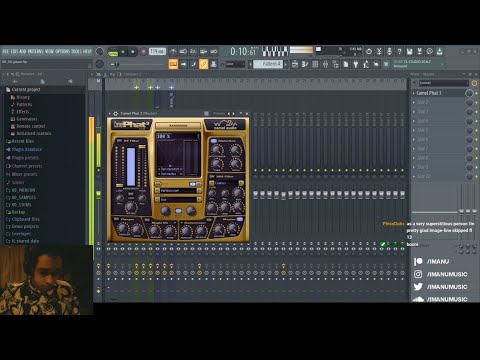Toggle Camel Phat Compressor on switch
480x360 pixels.
(x=209, y=220)
